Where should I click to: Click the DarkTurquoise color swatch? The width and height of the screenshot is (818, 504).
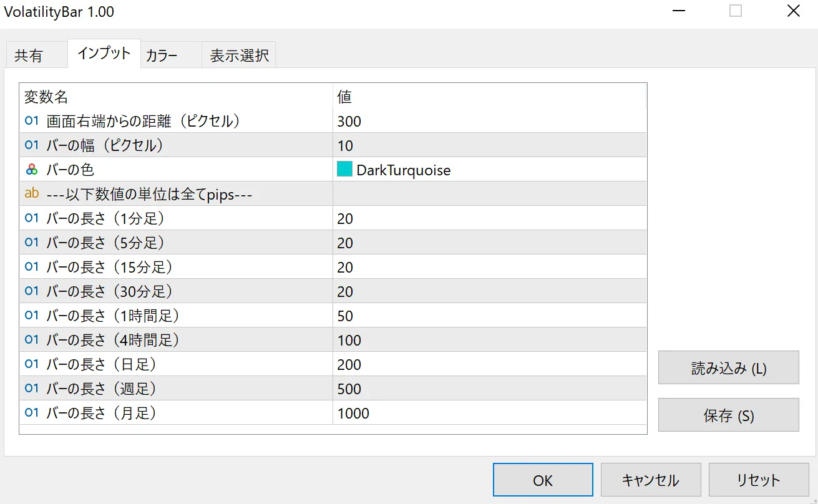click(x=344, y=170)
